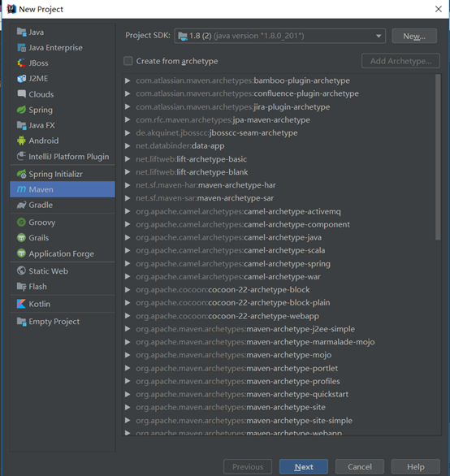This screenshot has width=450, height=476.
Task: Expand jbosscc-seam-archetype node
Action: pyautogui.click(x=128, y=133)
